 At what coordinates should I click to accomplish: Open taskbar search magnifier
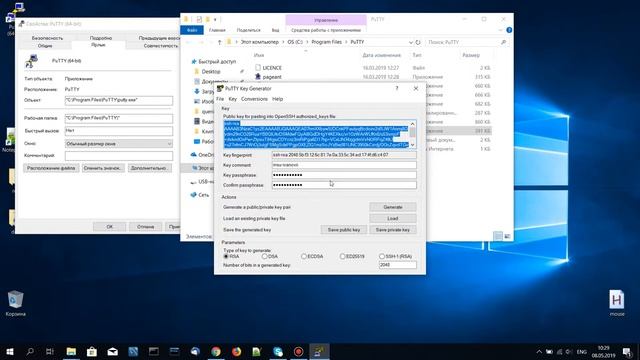30,351
